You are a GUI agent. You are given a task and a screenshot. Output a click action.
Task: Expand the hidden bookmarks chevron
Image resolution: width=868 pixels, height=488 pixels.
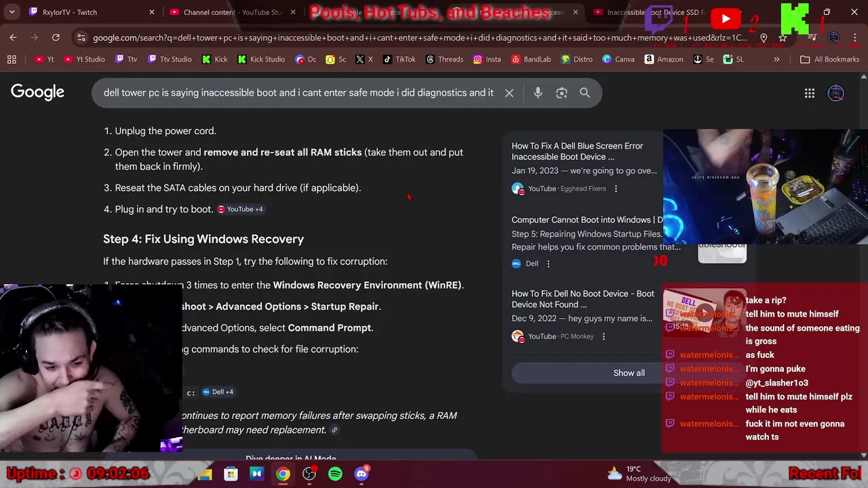[776, 60]
